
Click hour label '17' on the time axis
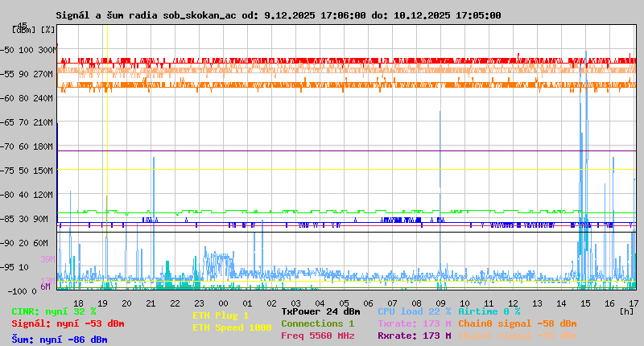coord(634,303)
